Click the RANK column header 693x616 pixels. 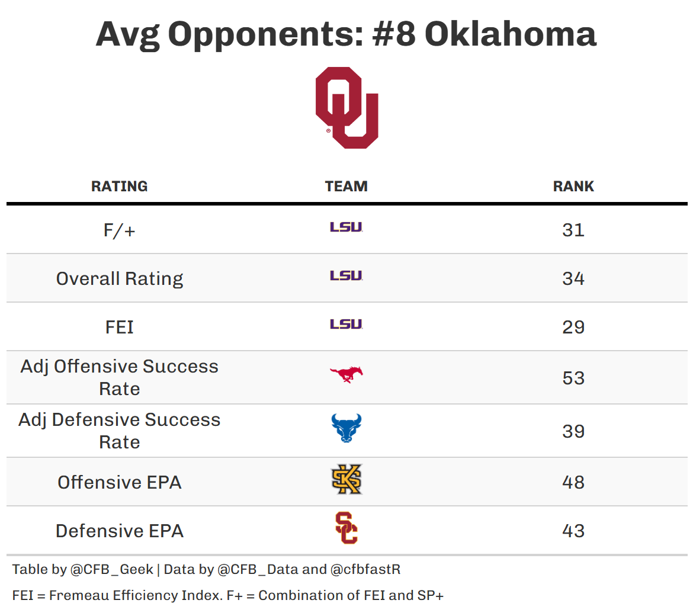pos(573,187)
